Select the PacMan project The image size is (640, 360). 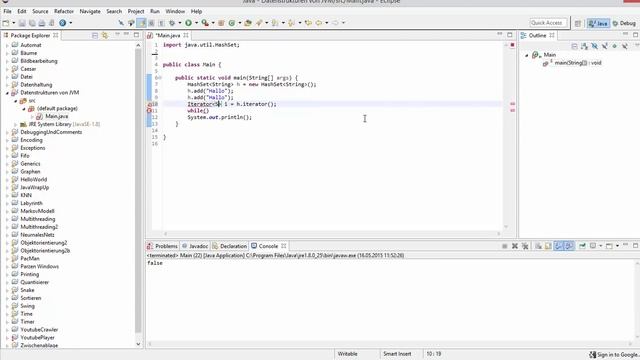[30, 258]
